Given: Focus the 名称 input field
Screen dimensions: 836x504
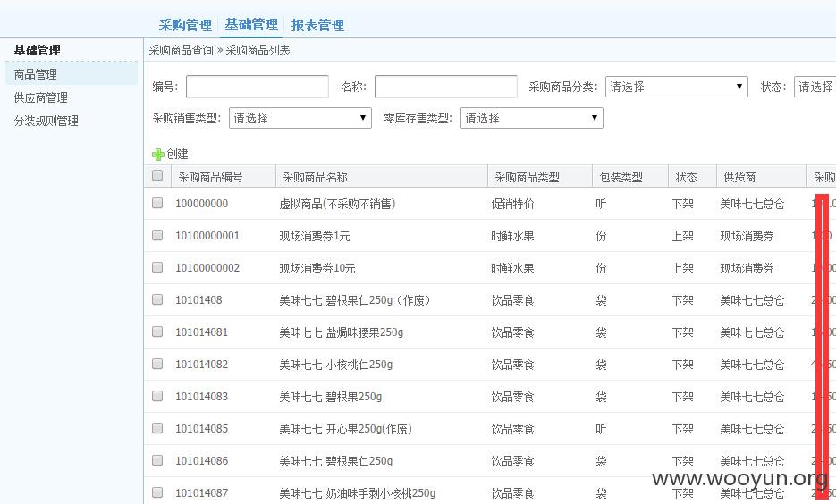Looking at the screenshot, I should coord(446,87).
